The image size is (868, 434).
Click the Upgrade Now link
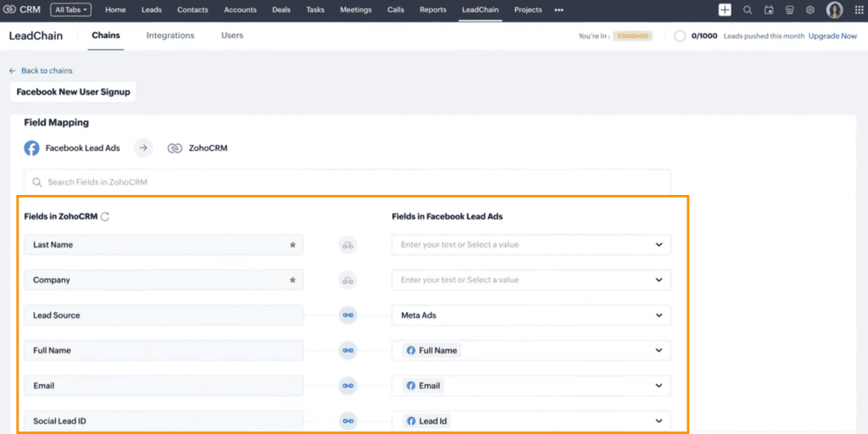[x=832, y=36]
